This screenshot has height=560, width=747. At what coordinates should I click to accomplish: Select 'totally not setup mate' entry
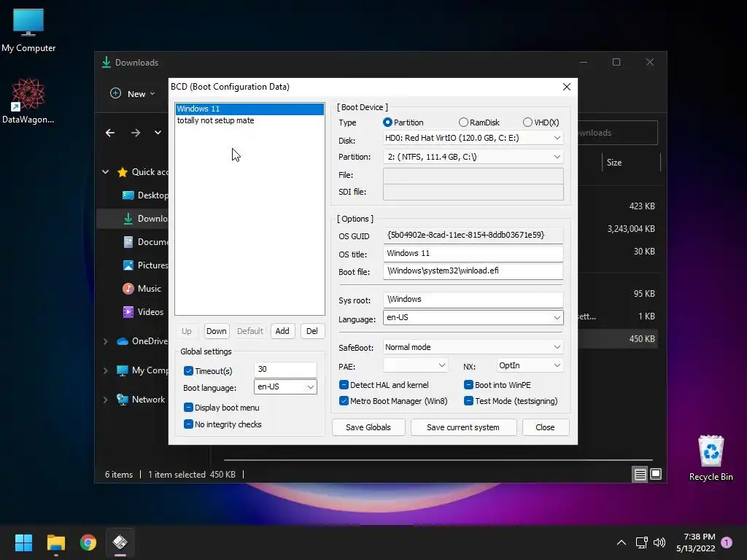249,120
